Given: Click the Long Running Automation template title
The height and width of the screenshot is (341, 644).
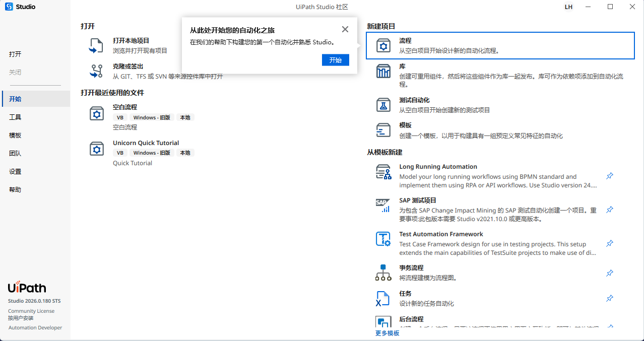Looking at the screenshot, I should point(438,166).
